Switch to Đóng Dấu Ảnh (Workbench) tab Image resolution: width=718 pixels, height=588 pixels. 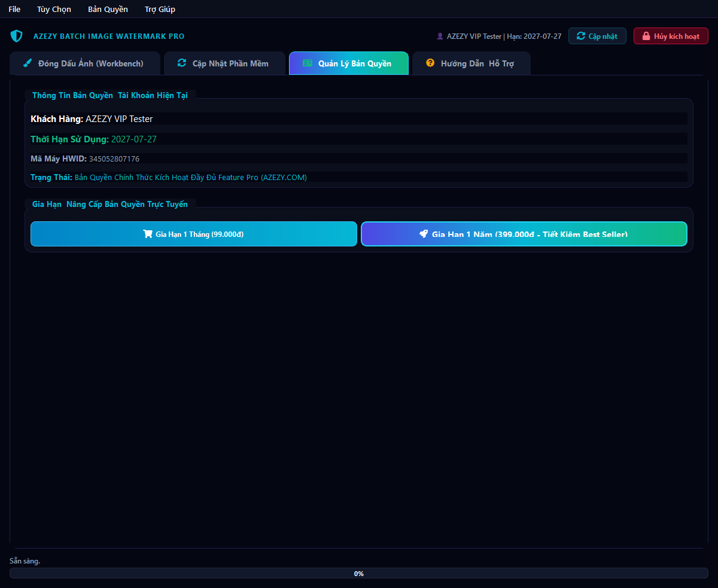(85, 63)
